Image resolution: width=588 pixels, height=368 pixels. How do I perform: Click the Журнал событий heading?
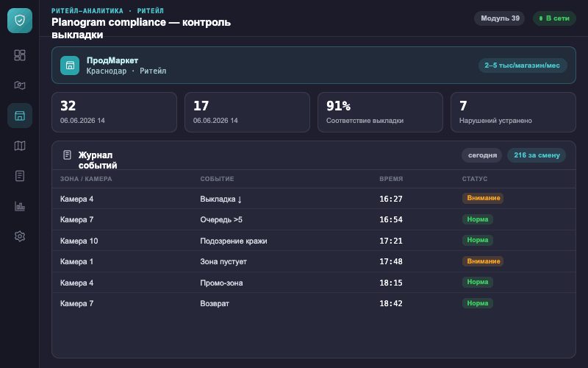(98, 160)
